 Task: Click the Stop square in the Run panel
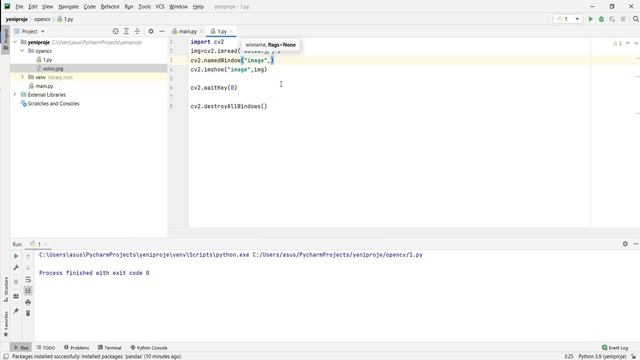[x=16, y=282]
